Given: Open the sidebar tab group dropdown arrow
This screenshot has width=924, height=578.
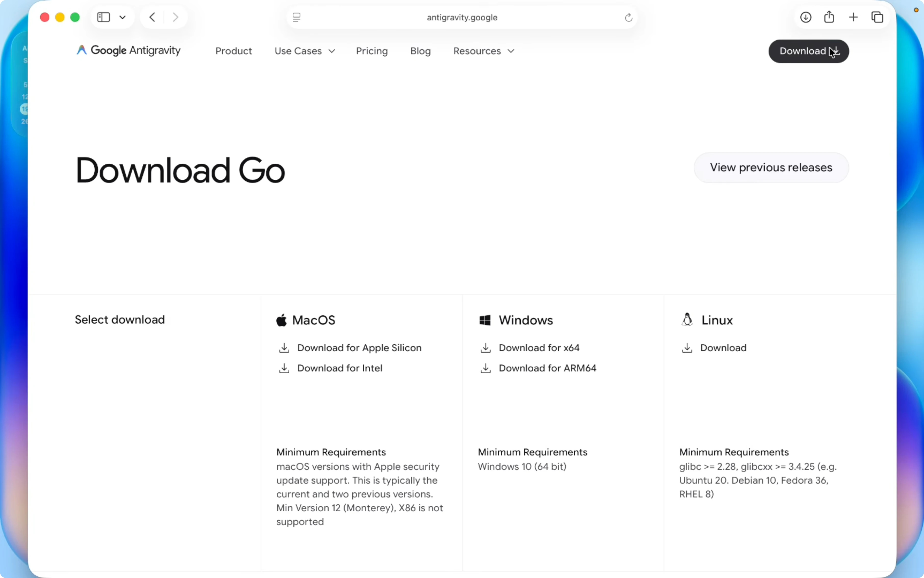Looking at the screenshot, I should (x=123, y=17).
